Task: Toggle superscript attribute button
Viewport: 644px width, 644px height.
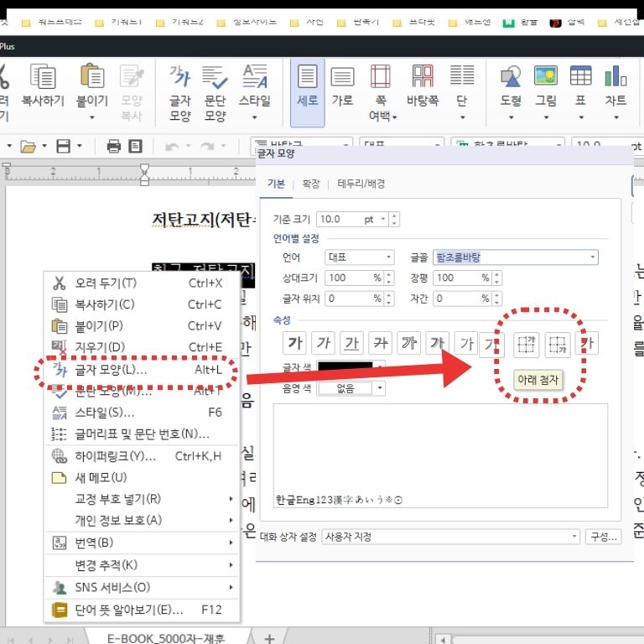Action: [x=526, y=344]
